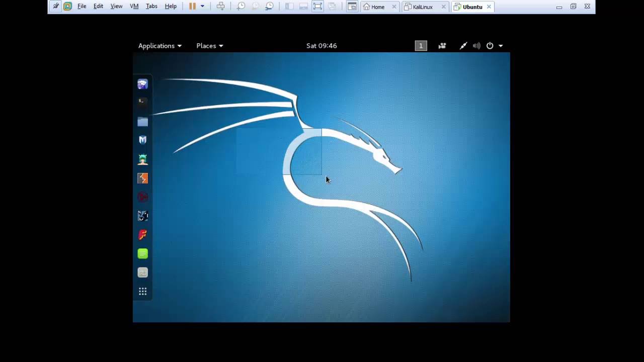Click workspace indicator number 1
Image resolution: width=644 pixels, height=362 pixels.
[x=421, y=46]
